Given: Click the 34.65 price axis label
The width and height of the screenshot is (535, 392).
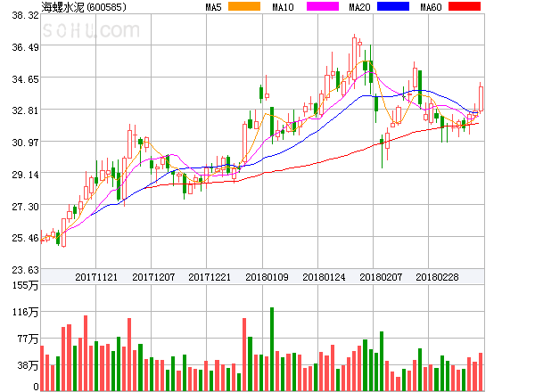Looking at the screenshot, I should (25, 80).
